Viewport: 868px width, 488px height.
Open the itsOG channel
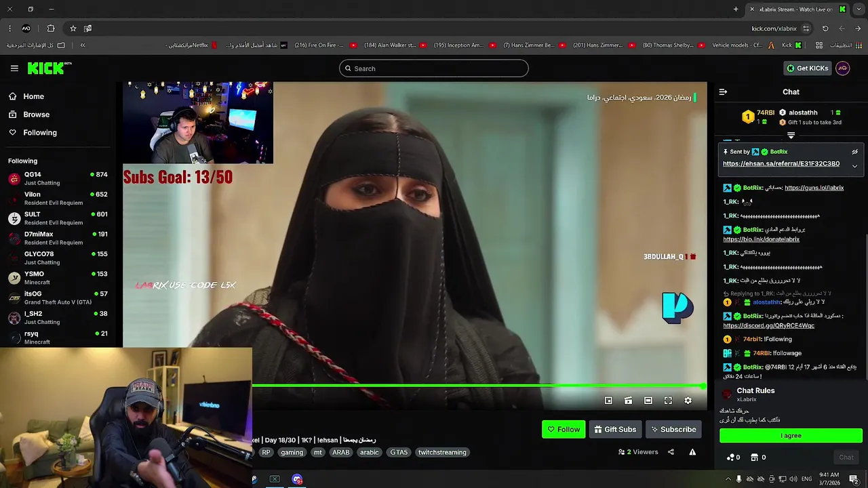[58, 298]
